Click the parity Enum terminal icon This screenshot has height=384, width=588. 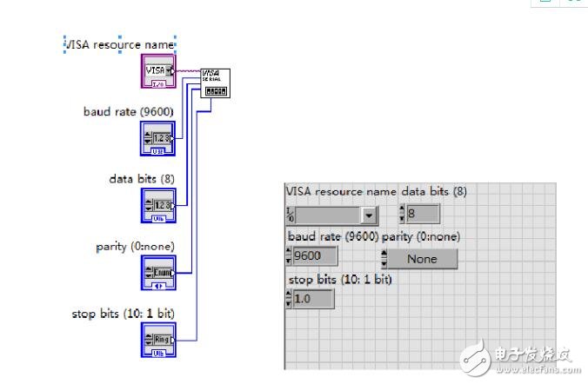[x=157, y=273]
